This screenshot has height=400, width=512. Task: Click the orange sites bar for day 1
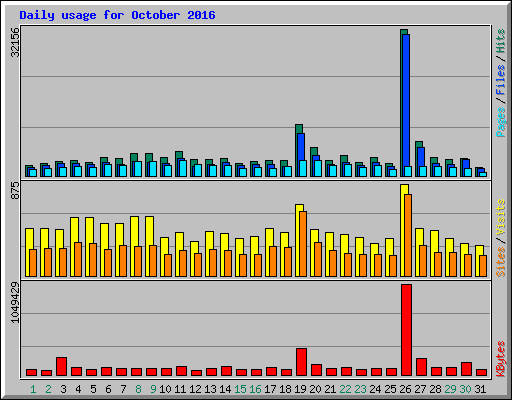coord(33,263)
